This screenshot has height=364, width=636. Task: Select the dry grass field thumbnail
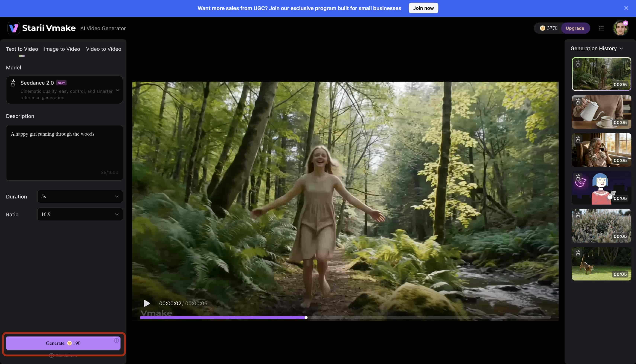601,226
